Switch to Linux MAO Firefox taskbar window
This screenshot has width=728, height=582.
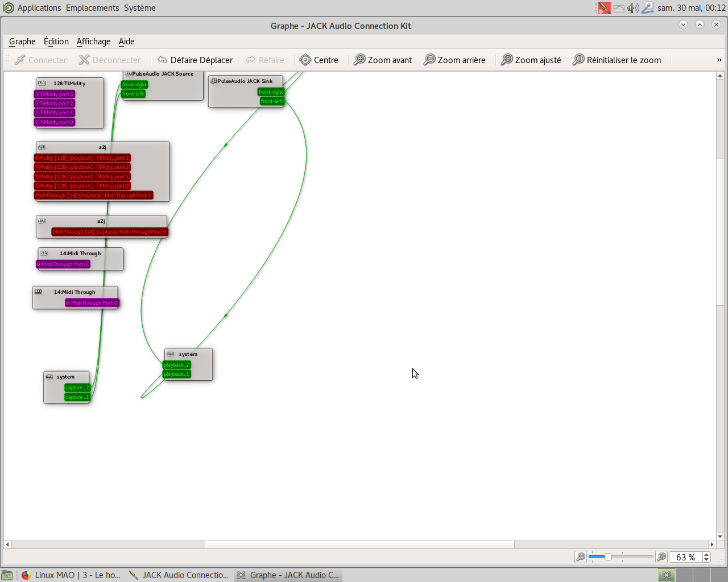click(71, 575)
